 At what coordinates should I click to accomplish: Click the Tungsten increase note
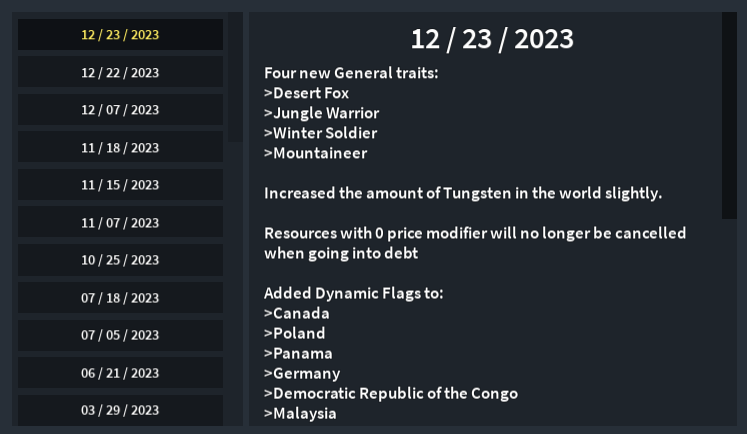pyautogui.click(x=463, y=193)
